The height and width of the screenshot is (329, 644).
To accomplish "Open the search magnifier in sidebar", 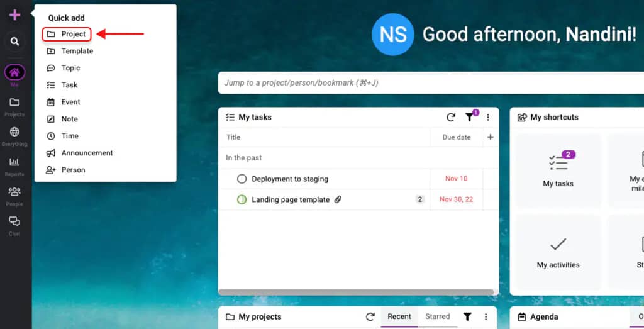I will tap(15, 42).
